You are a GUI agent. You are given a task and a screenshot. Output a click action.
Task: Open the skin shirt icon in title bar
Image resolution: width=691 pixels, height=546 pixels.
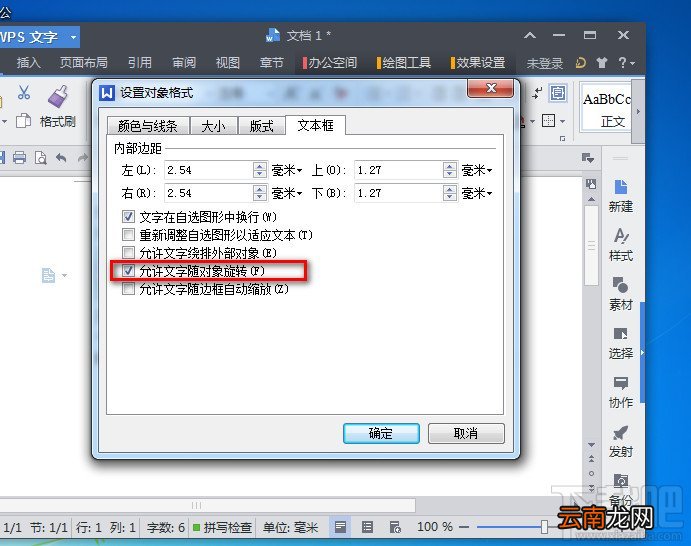602,63
